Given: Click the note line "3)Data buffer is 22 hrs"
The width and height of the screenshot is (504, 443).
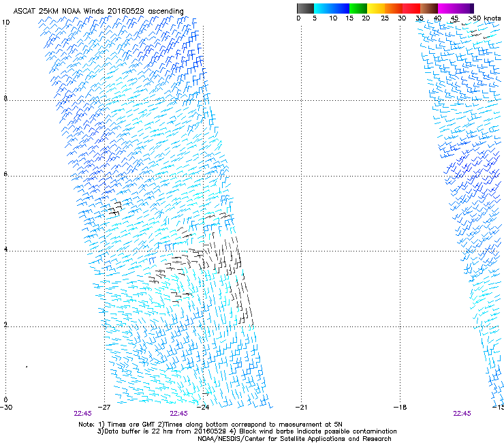Looking at the screenshot, I should (x=247, y=431).
